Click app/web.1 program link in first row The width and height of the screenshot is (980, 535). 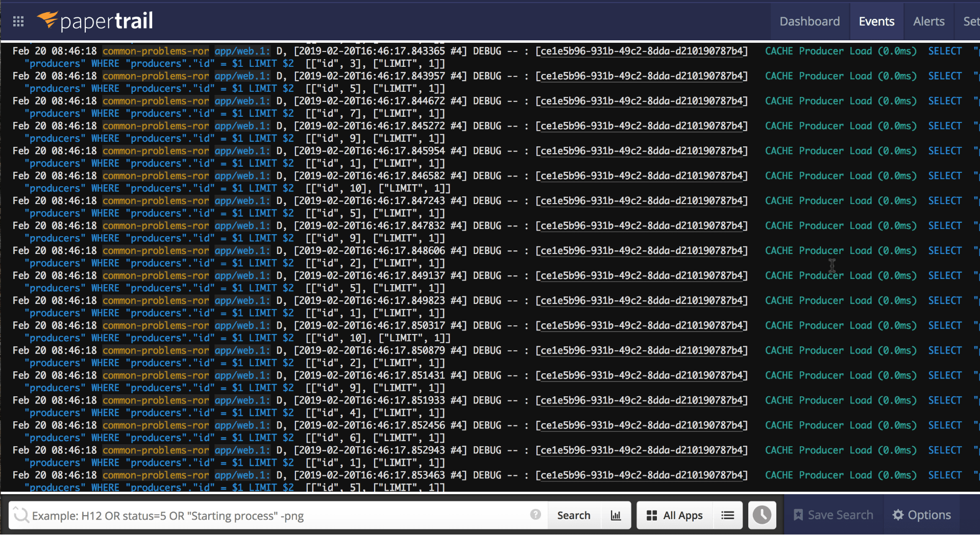pyautogui.click(x=242, y=51)
